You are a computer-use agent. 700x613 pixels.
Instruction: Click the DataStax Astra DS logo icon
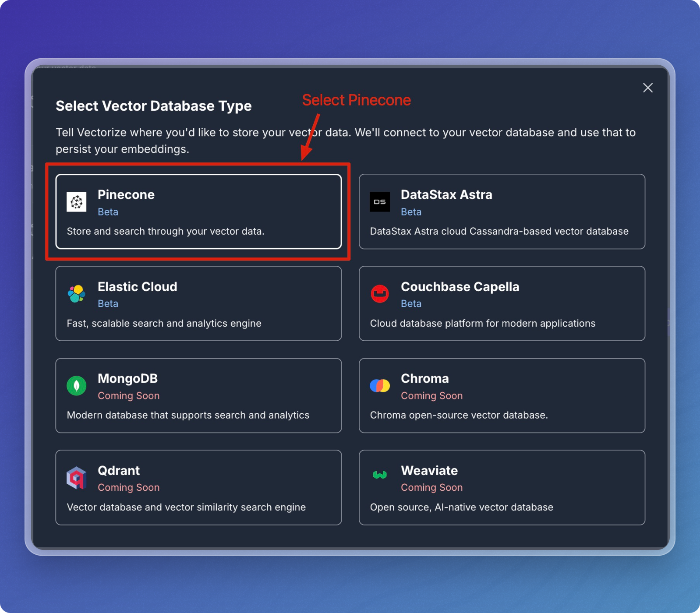pos(379,202)
